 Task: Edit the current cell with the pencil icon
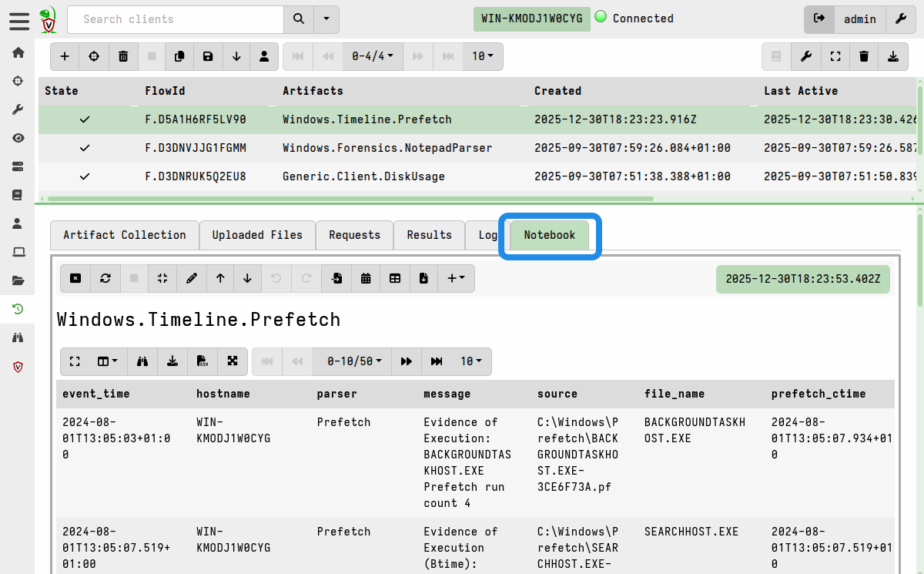[x=192, y=278]
